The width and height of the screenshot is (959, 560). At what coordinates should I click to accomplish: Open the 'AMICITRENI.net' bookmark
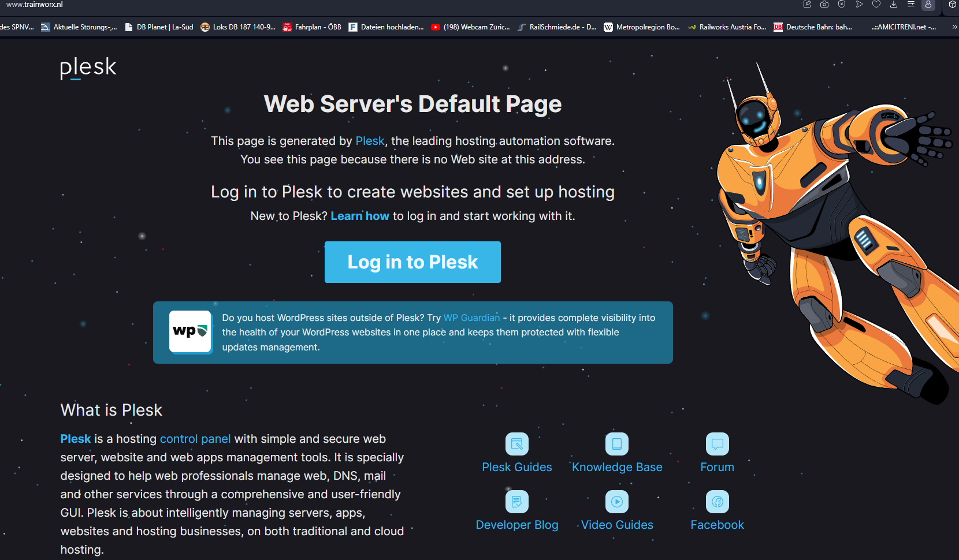pyautogui.click(x=904, y=27)
